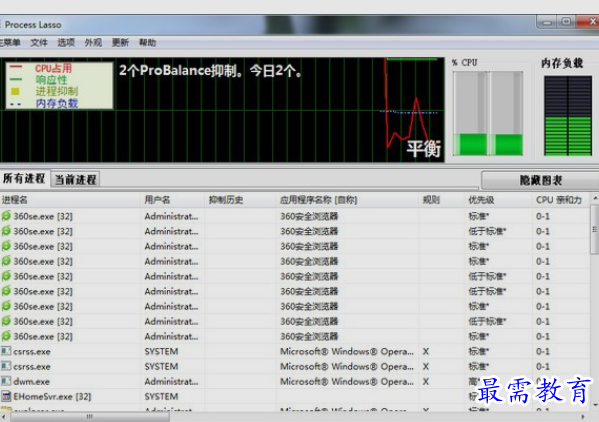This screenshot has height=422, width=599.
Task: Click the 内存负载 legend entry
Action: 57,103
